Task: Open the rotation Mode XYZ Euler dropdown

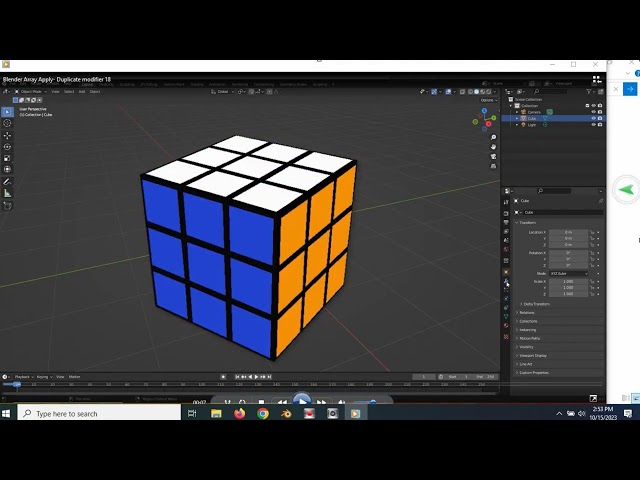Action: tap(568, 273)
